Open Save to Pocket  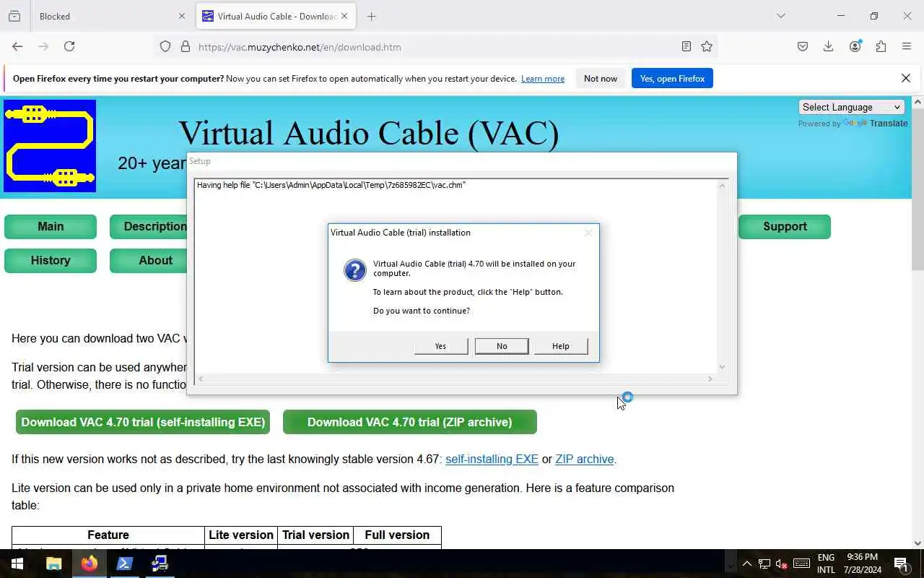click(x=803, y=46)
